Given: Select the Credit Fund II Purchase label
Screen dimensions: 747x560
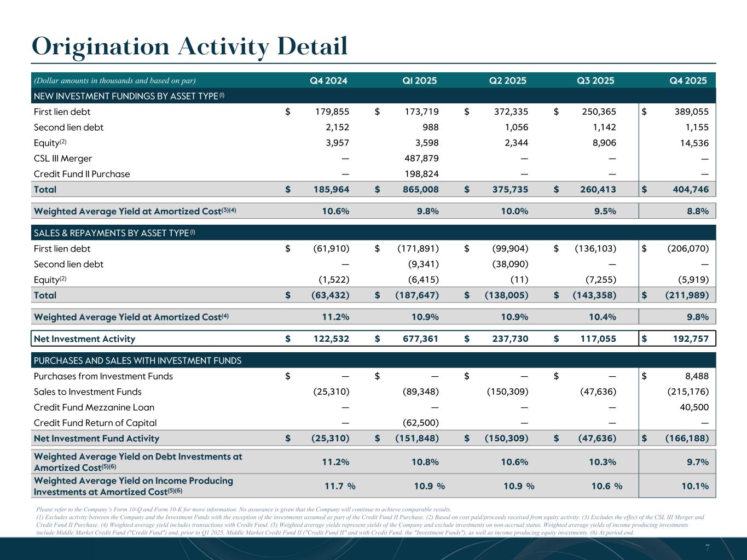Looking at the screenshot, I should click(82, 174).
